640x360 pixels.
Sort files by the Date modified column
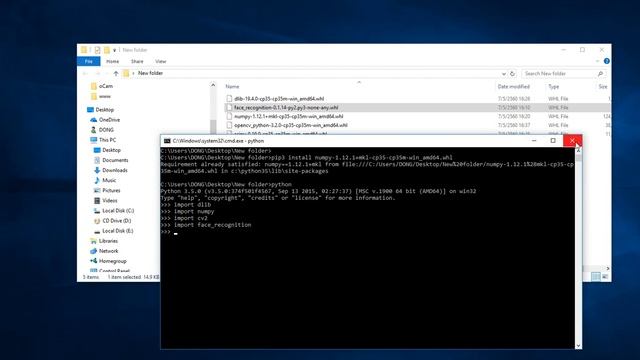(513, 87)
